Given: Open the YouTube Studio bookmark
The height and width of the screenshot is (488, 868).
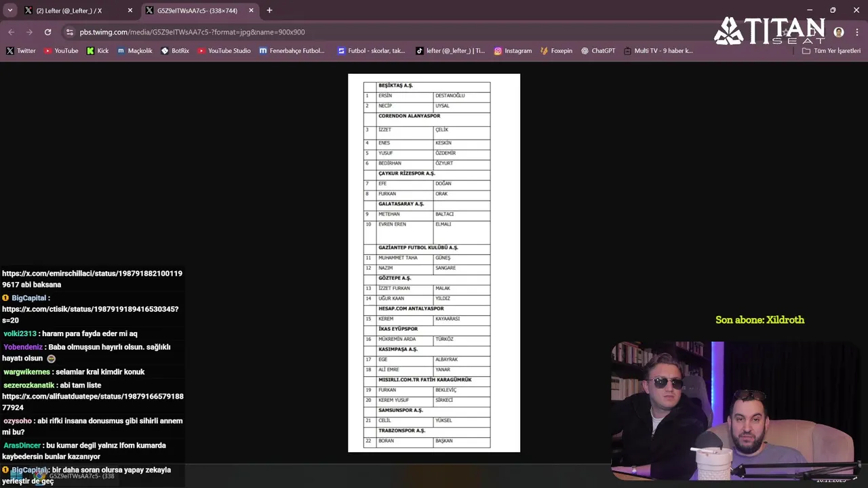Looking at the screenshot, I should 224,51.
